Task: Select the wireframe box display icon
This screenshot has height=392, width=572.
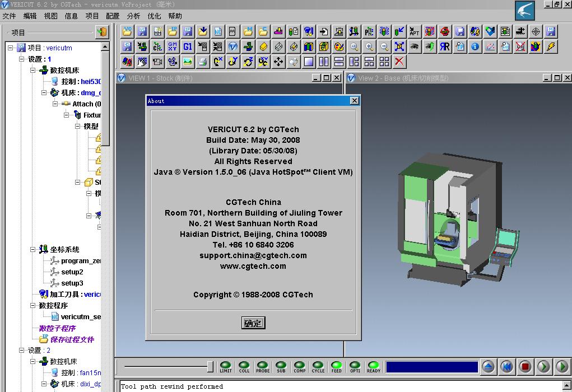Action: [278, 46]
